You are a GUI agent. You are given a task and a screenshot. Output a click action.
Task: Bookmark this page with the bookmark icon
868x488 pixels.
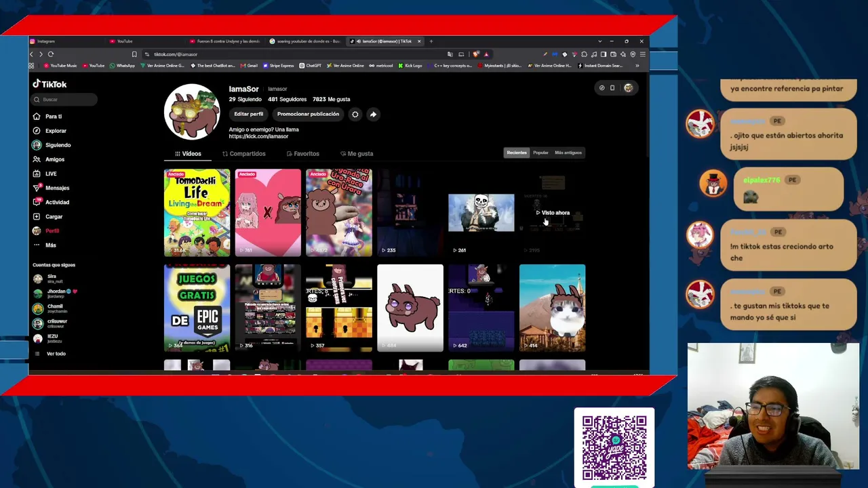tap(134, 54)
